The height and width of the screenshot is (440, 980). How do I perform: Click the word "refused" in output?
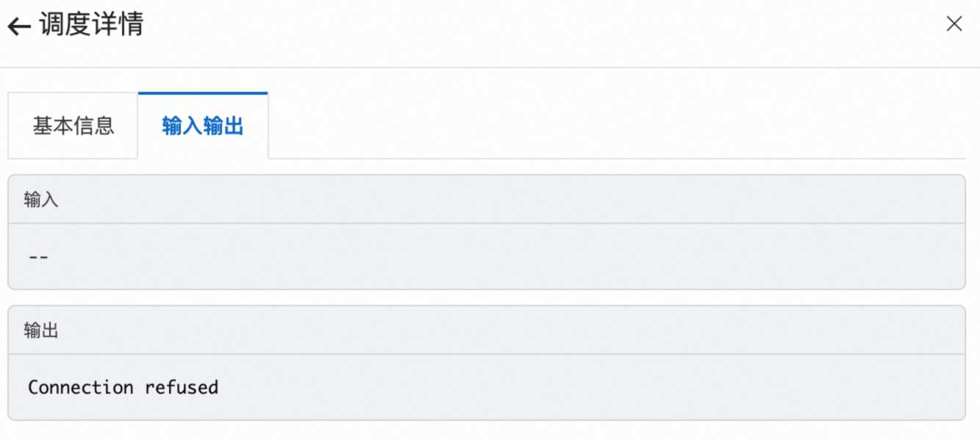click(182, 387)
